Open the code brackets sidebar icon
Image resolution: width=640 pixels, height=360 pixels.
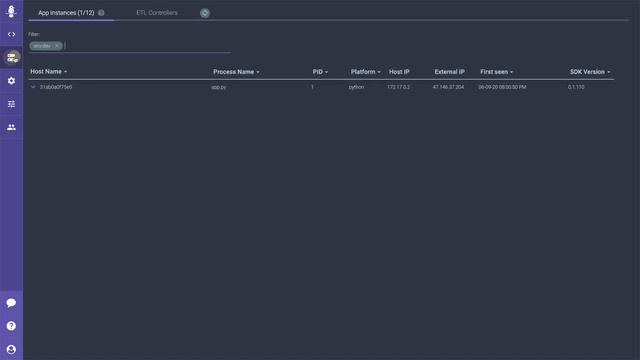(11, 34)
